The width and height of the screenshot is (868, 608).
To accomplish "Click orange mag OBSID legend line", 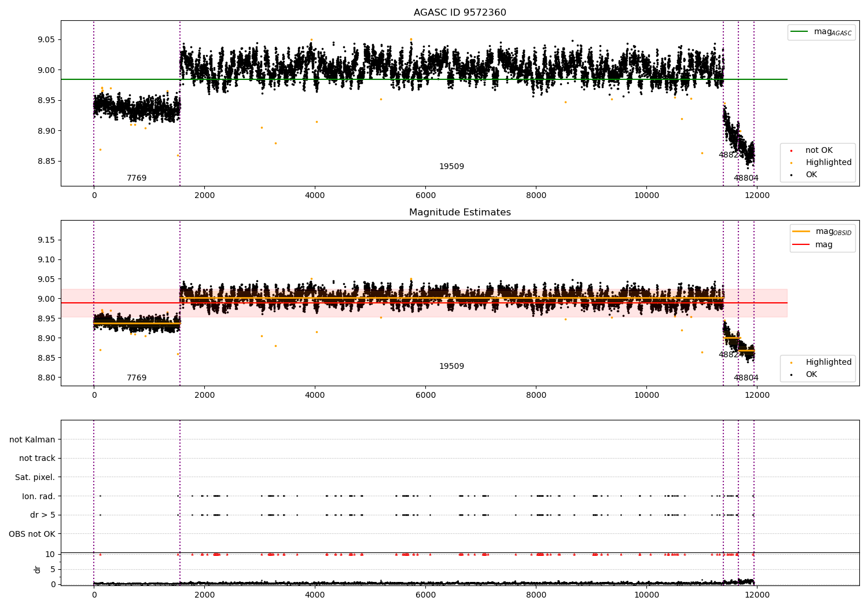I will (801, 232).
